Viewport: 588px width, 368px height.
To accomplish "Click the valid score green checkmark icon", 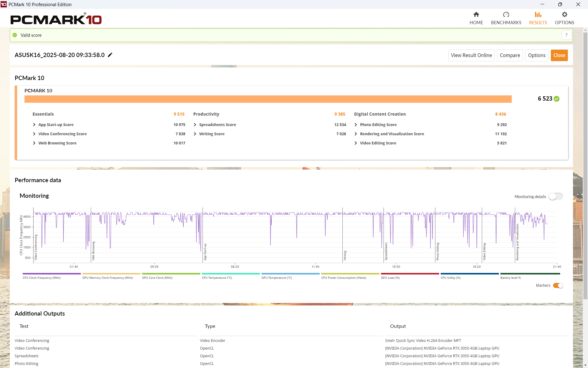I will (15, 35).
